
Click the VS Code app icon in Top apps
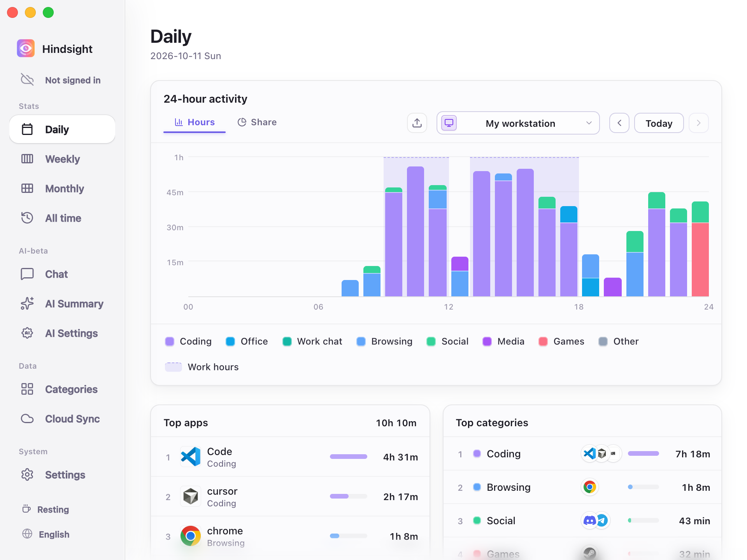click(191, 457)
